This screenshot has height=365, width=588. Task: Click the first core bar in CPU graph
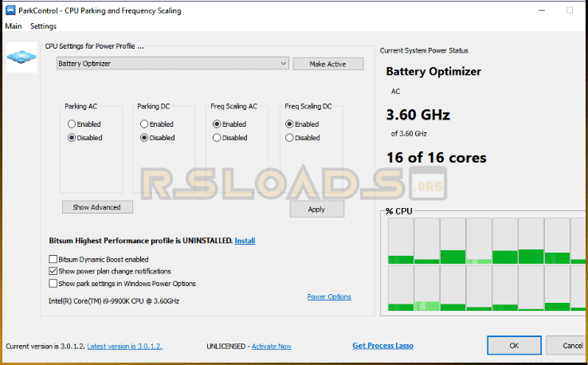point(399,241)
